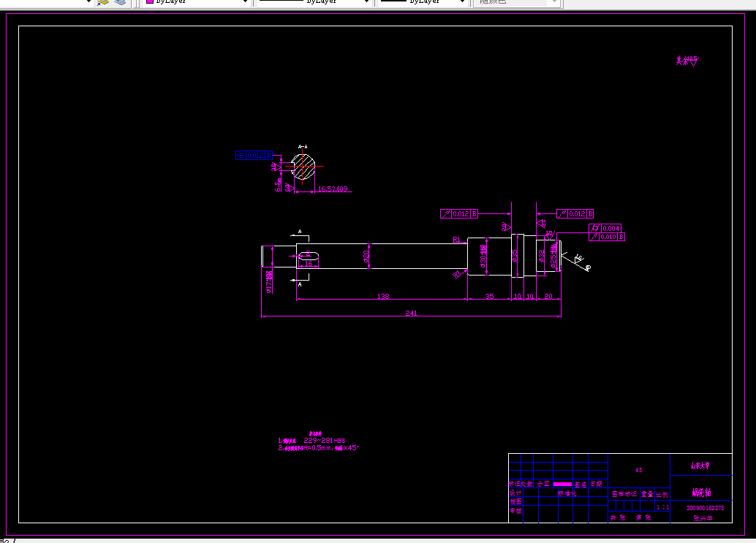Viewport: 756px width, 543px height.
Task: Select runout frame 0.012 B left of shoulder
Action: 459,214
